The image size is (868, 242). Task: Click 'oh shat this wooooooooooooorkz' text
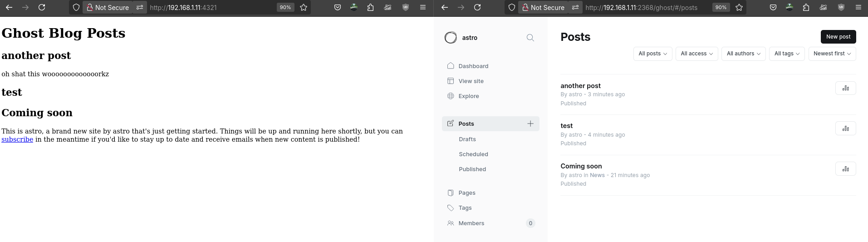point(55,74)
